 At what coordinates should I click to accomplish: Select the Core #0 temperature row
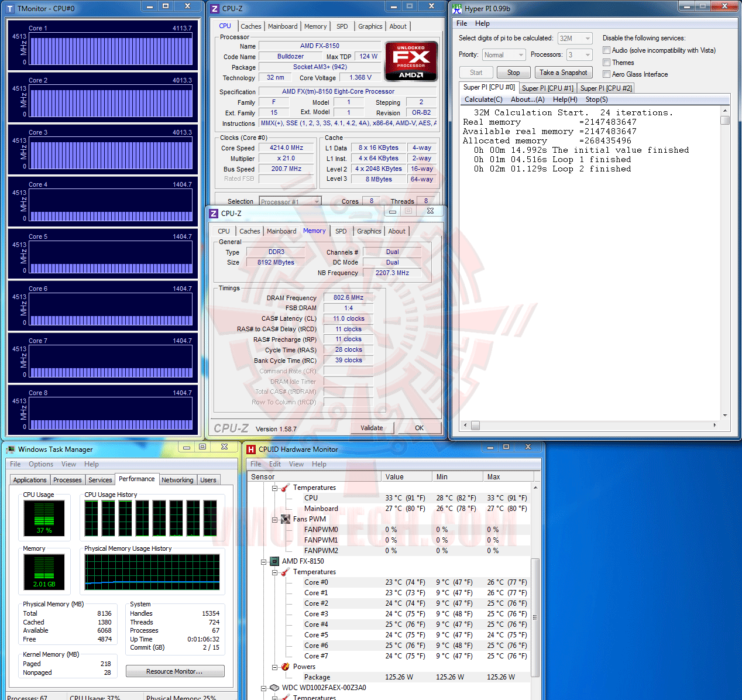[x=389, y=582]
